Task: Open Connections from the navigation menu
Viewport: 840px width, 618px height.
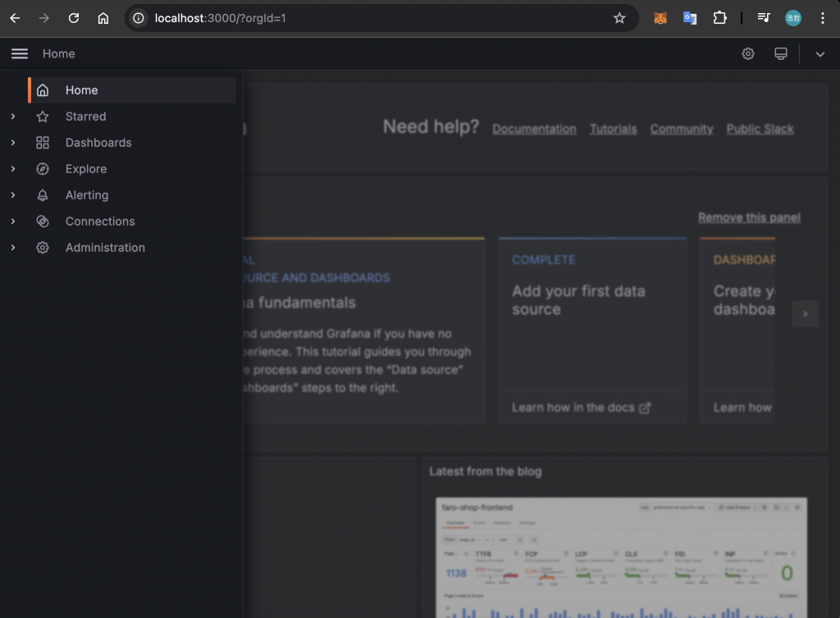Action: [x=100, y=222]
